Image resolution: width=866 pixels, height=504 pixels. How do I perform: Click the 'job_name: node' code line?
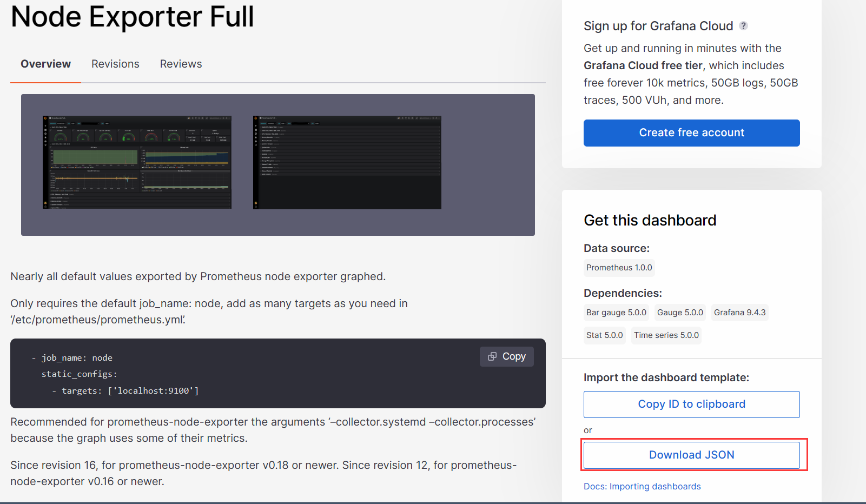click(72, 357)
